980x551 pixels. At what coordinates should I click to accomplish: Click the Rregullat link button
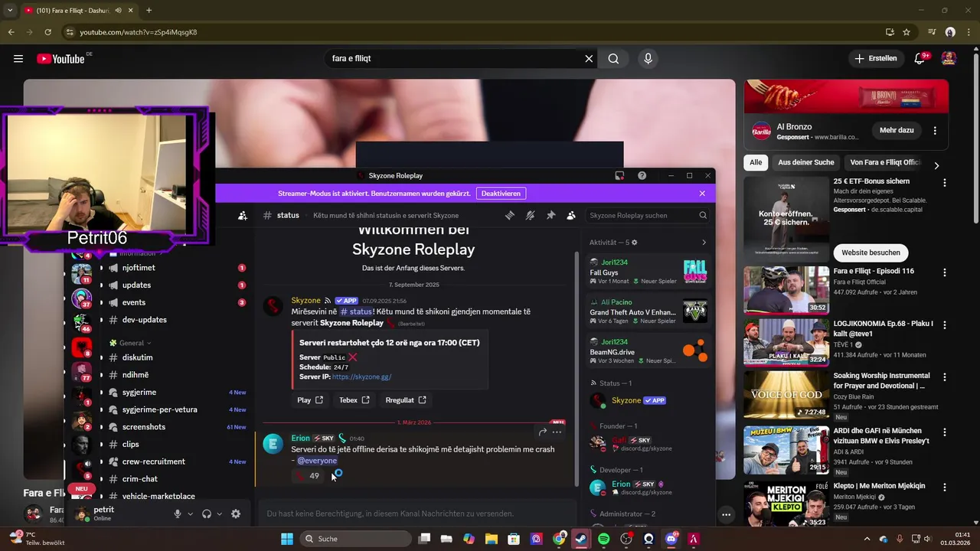[x=406, y=400]
